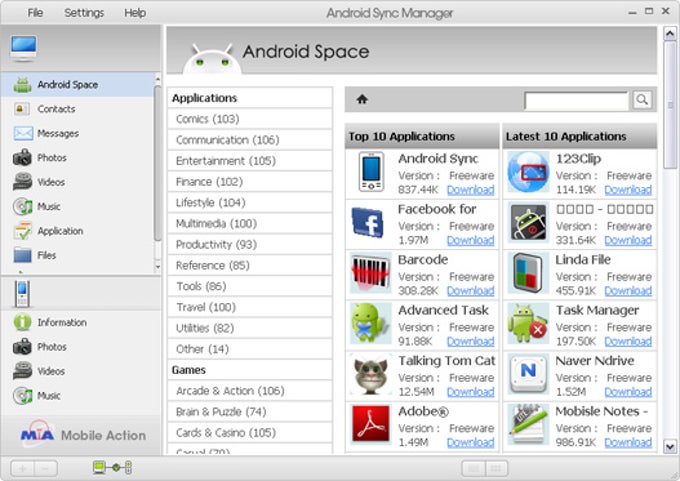Select Arcade & Action (106) games
This screenshot has height=481, width=680.
pos(250,391)
